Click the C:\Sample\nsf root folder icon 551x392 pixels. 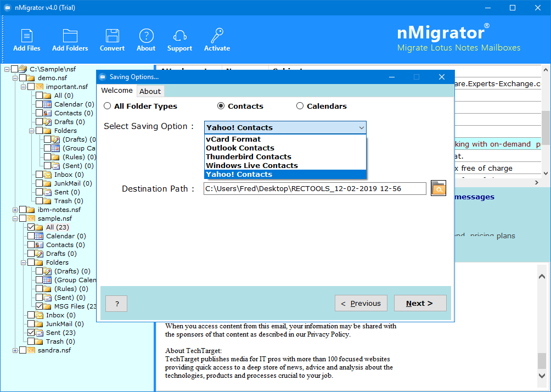[23, 69]
